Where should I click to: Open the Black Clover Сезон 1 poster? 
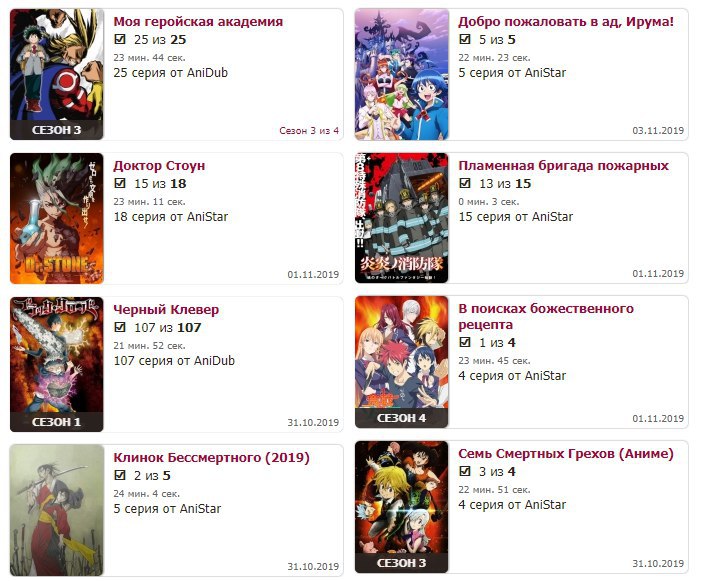(57, 364)
